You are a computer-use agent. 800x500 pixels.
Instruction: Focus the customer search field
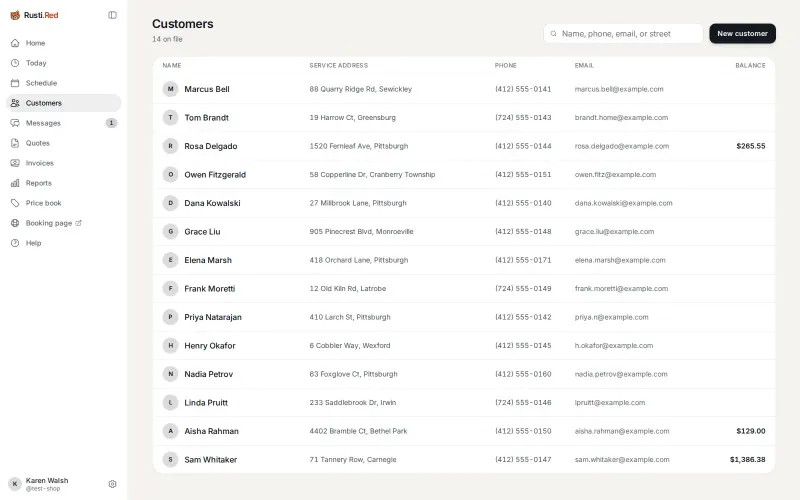coord(623,34)
